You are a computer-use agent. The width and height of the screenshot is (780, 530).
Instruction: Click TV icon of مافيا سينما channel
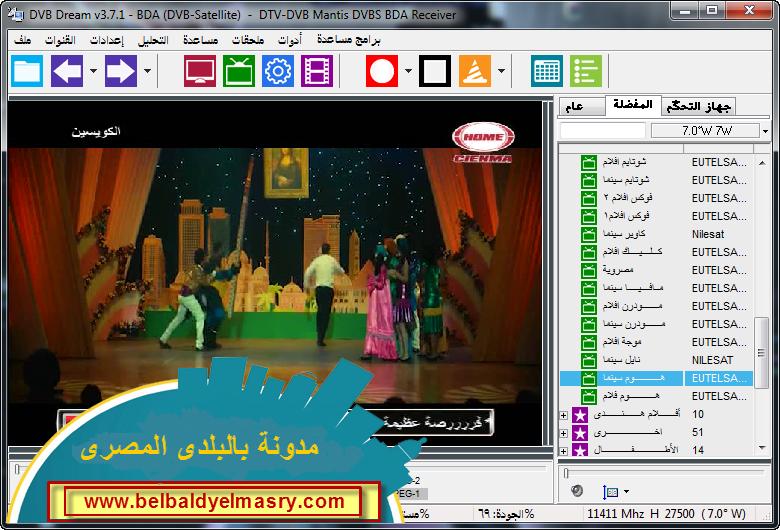(589, 289)
